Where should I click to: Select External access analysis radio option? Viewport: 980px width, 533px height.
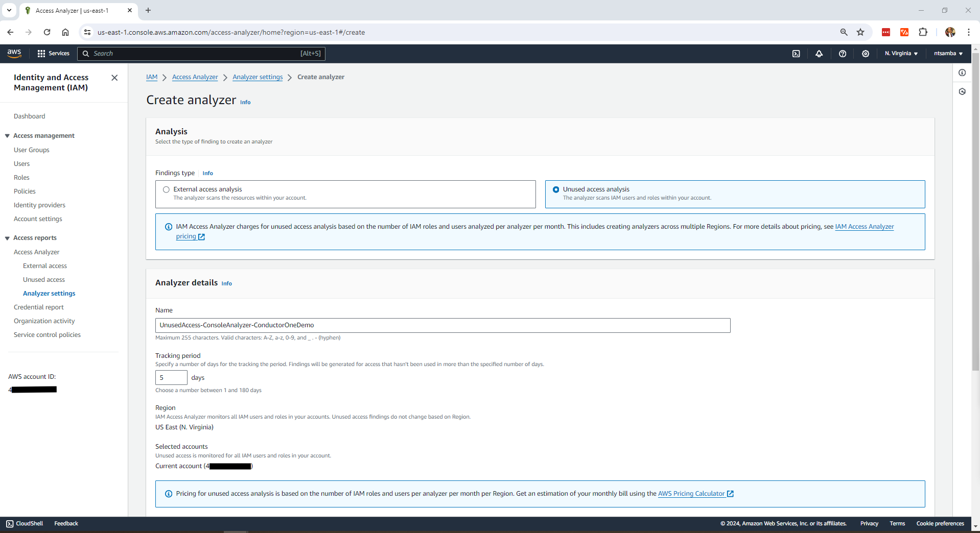pyautogui.click(x=166, y=189)
